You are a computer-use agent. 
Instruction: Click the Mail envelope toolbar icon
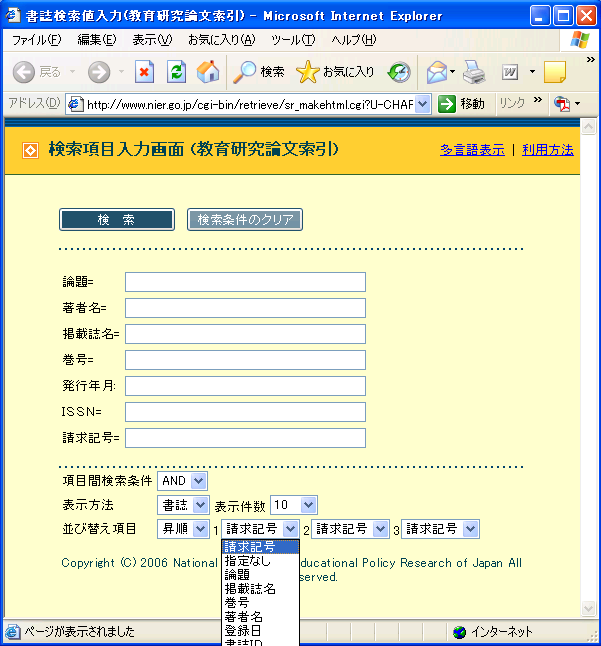point(437,72)
